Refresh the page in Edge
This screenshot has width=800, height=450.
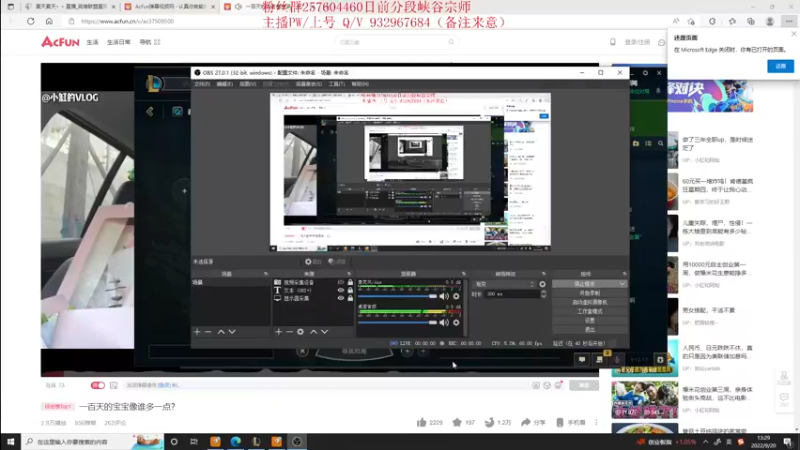click(x=31, y=21)
